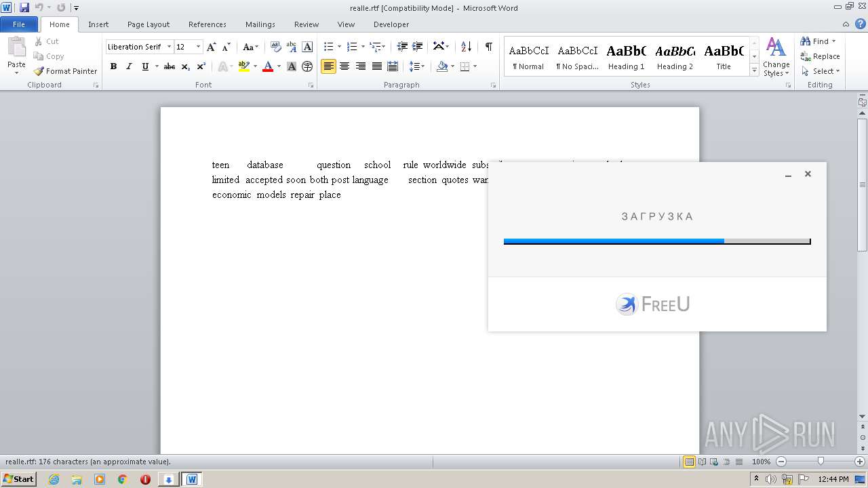
Task: Expand Styles gallery More arrow
Action: [754, 70]
